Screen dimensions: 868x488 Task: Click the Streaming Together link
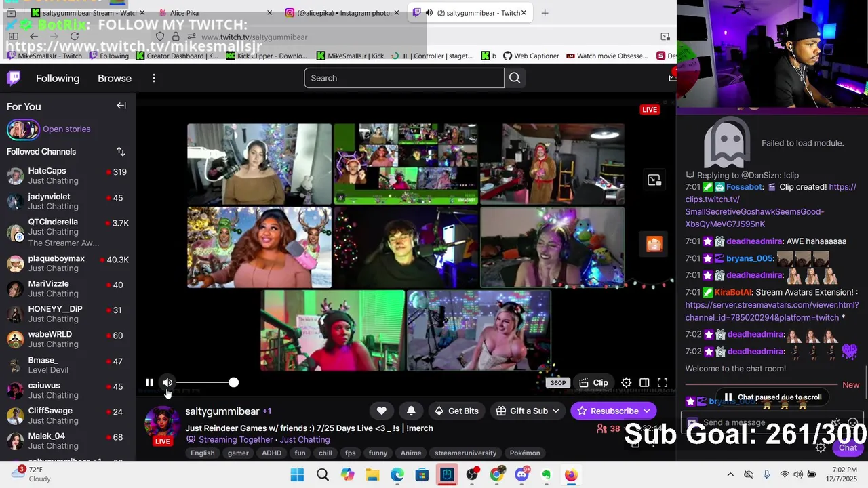pos(235,440)
